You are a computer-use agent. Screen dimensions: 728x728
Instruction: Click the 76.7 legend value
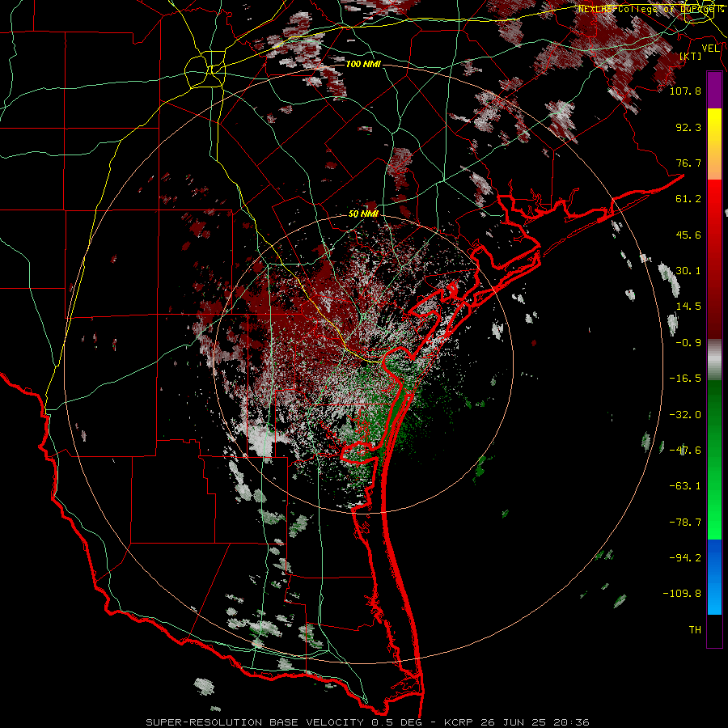point(688,163)
